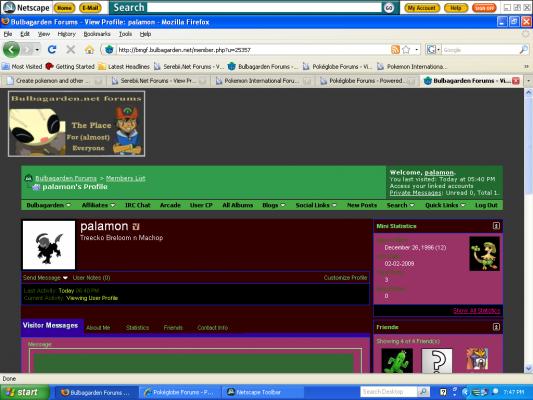Click Netscape toolbar Home button
Screen dimensions: 533x400
tap(64, 8)
